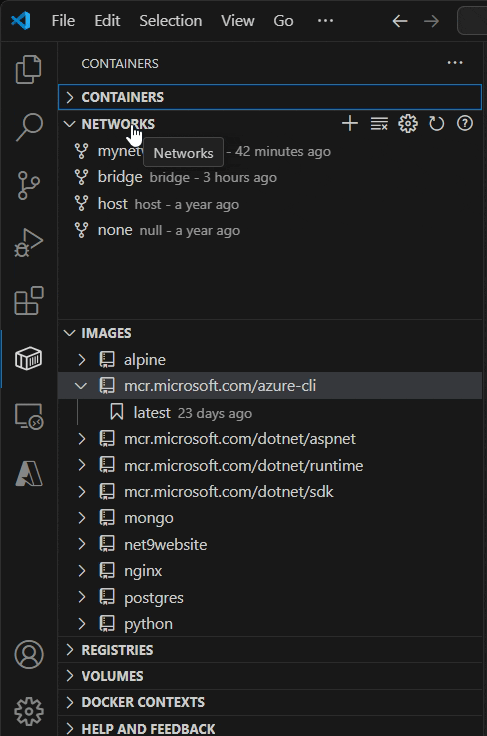Select the net9website image
Viewport: 487px width, 736px height.
click(270, 544)
